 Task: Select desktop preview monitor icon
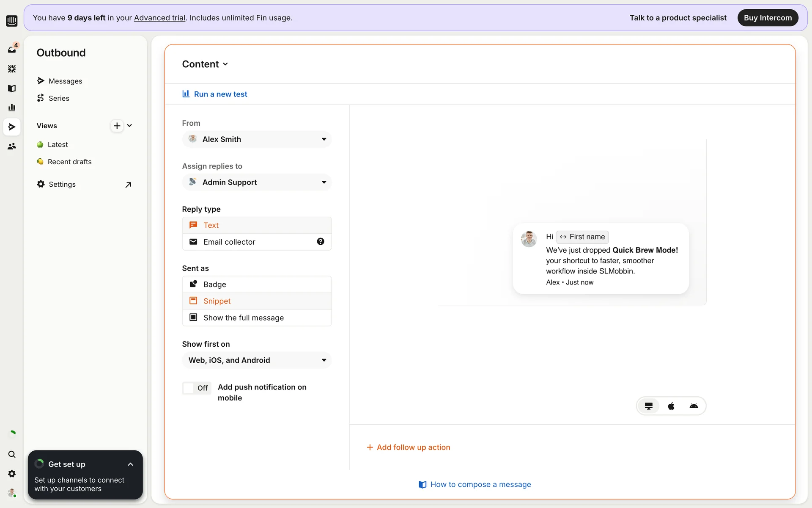[x=648, y=406]
